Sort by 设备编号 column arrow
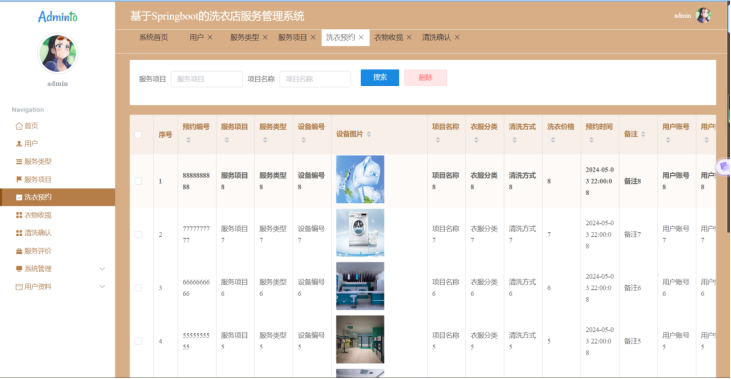This screenshot has width=731, height=379. (303, 140)
